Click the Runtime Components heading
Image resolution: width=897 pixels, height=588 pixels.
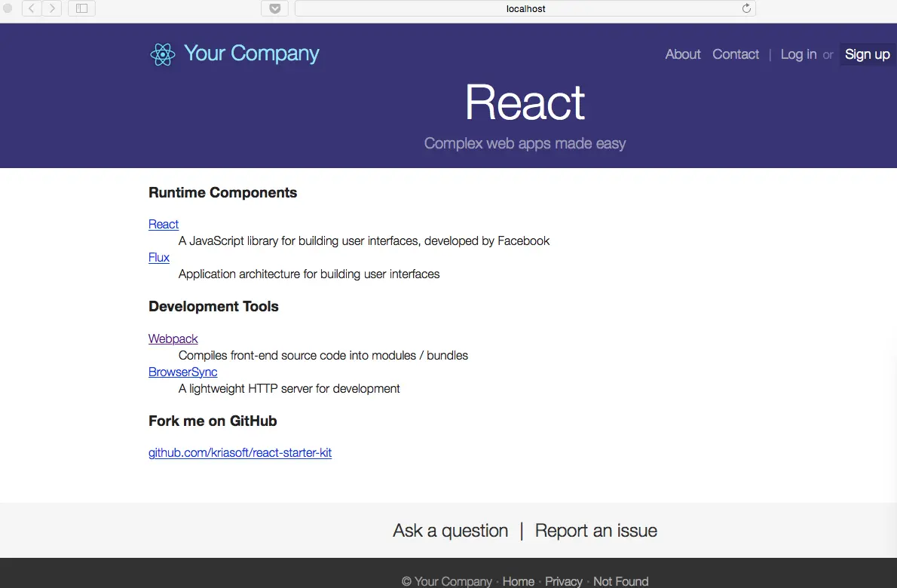222,193
